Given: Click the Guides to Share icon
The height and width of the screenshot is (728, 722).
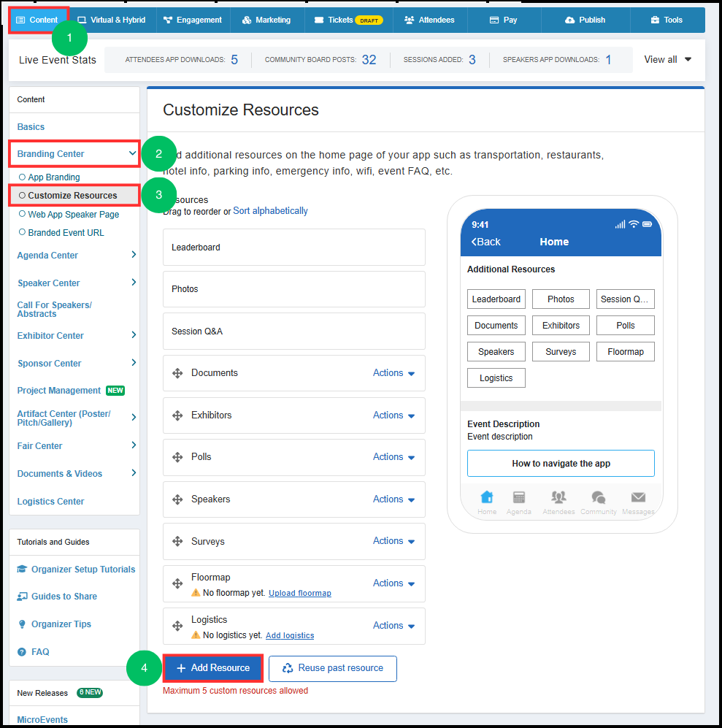Looking at the screenshot, I should pyautogui.click(x=22, y=597).
